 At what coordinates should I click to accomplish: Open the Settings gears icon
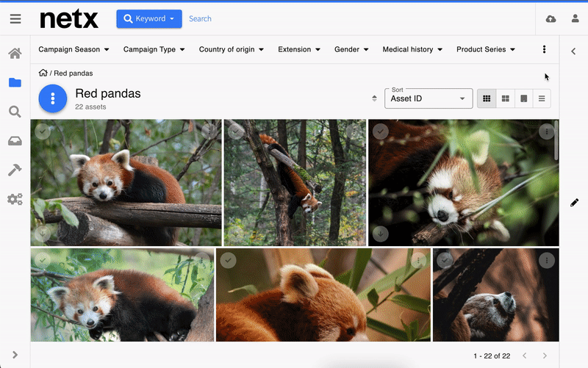coord(15,199)
